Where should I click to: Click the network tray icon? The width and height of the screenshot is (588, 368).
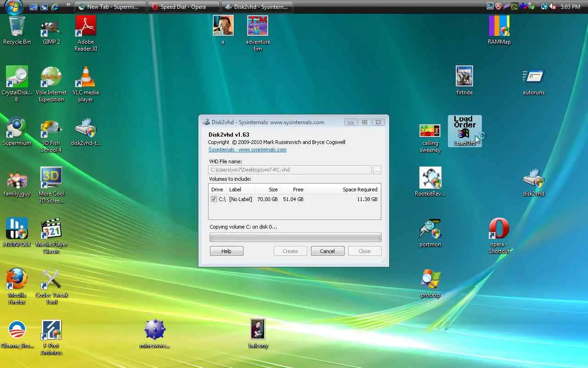[x=544, y=6]
